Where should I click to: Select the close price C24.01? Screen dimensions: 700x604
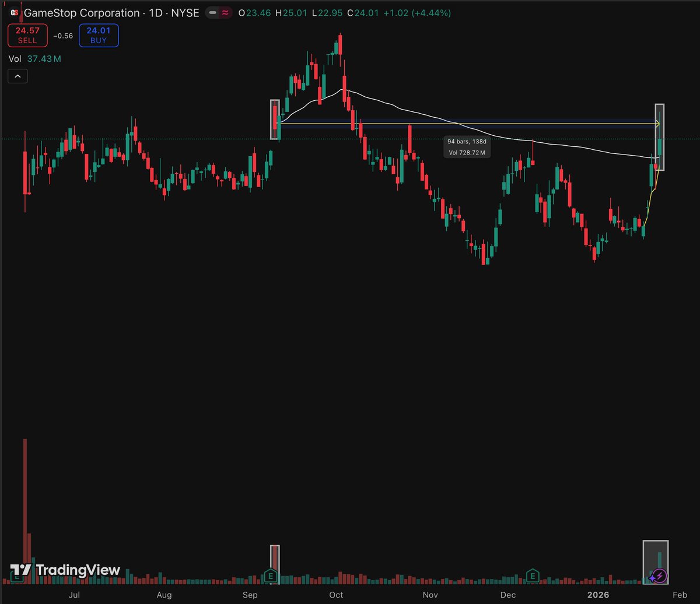pyautogui.click(x=364, y=12)
